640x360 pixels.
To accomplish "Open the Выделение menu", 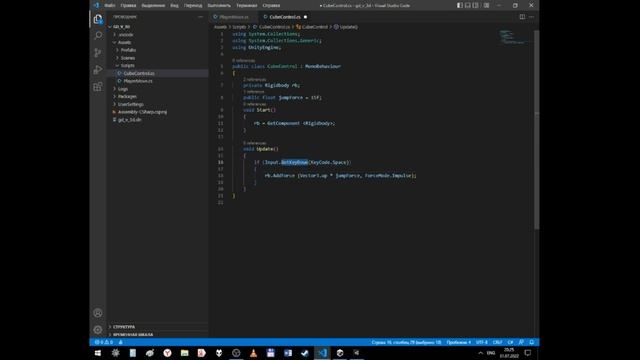I will tap(153, 6).
